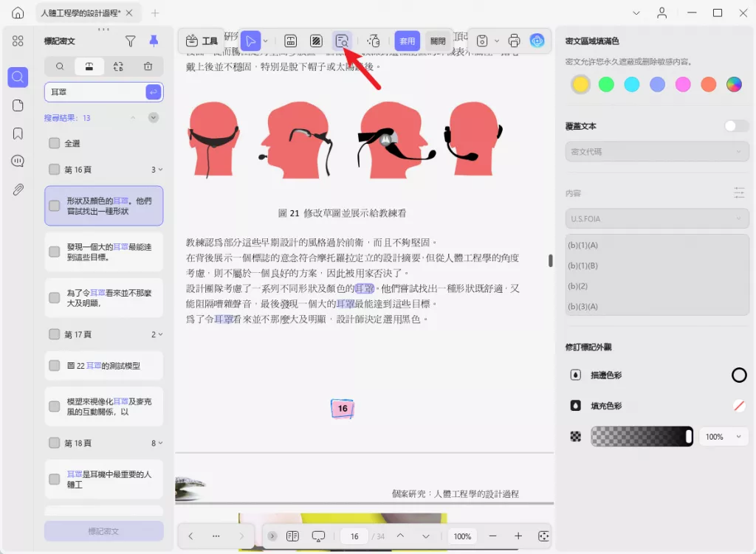This screenshot has height=554, width=756.
Task: Open the custom rainbow color picker
Action: [x=734, y=84]
